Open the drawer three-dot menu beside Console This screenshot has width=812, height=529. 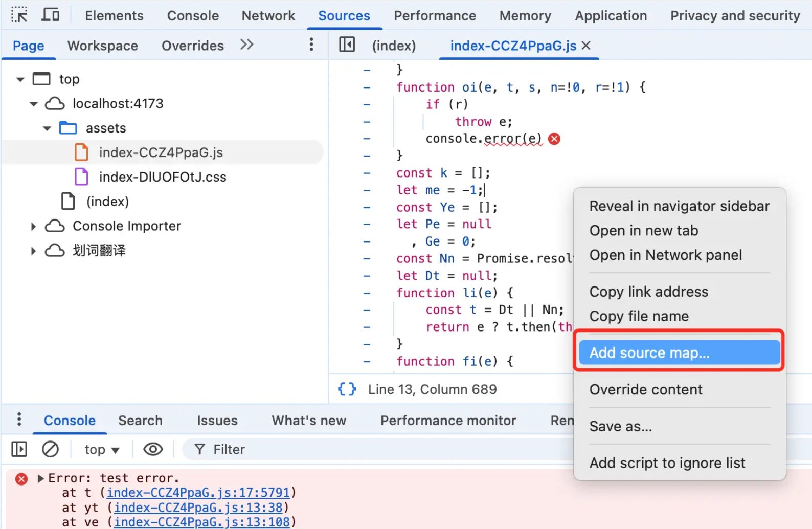19,419
